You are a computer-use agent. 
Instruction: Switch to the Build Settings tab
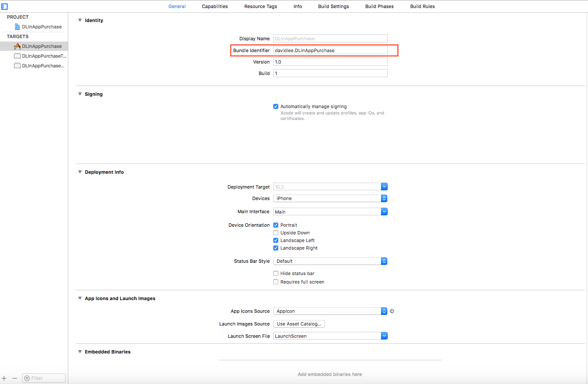click(x=333, y=6)
